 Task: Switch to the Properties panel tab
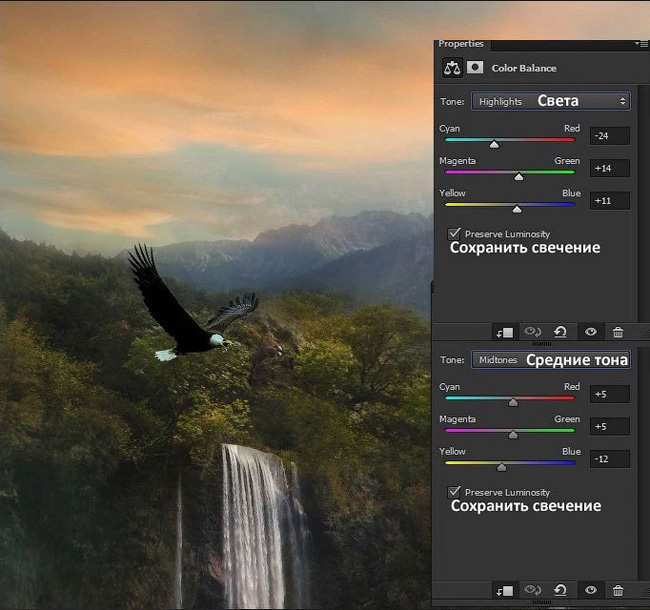pos(461,44)
